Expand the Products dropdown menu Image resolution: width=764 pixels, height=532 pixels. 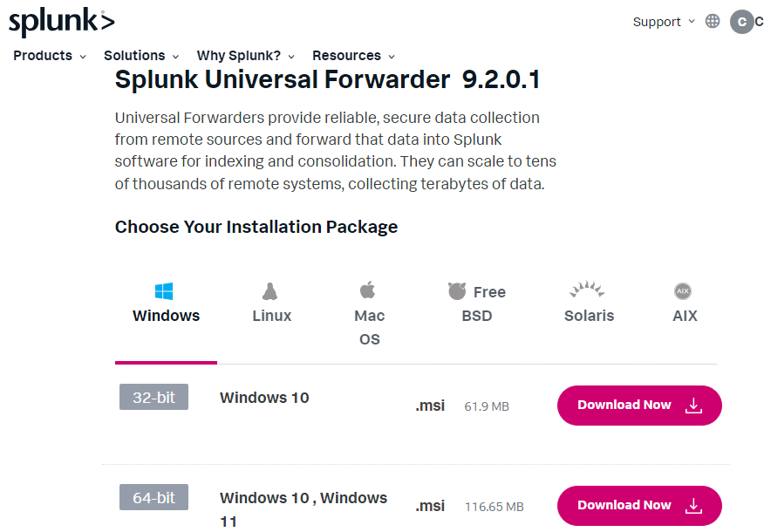click(50, 56)
